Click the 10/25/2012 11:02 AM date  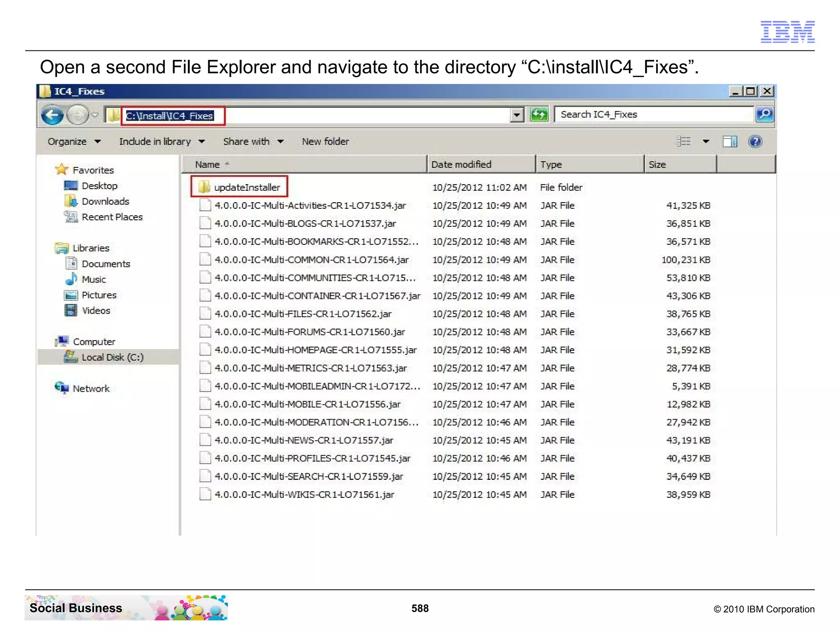pos(479,187)
